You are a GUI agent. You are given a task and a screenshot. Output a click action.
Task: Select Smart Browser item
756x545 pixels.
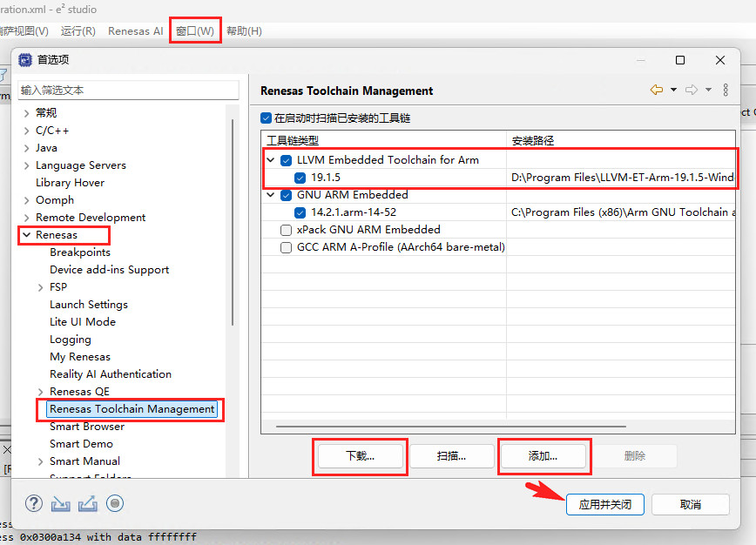(x=87, y=427)
